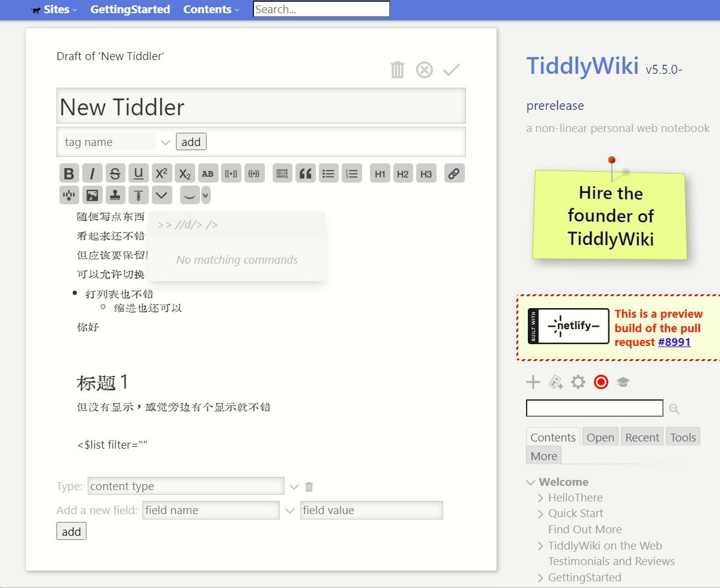Apply underline formatting
Screen dimensions: 720x588
pyautogui.click(x=138, y=174)
